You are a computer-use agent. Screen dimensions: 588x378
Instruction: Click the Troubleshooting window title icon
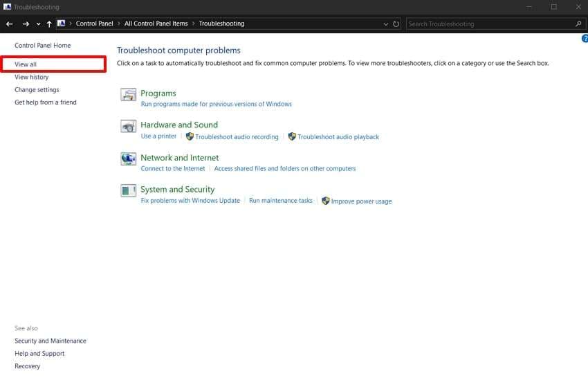pos(7,7)
